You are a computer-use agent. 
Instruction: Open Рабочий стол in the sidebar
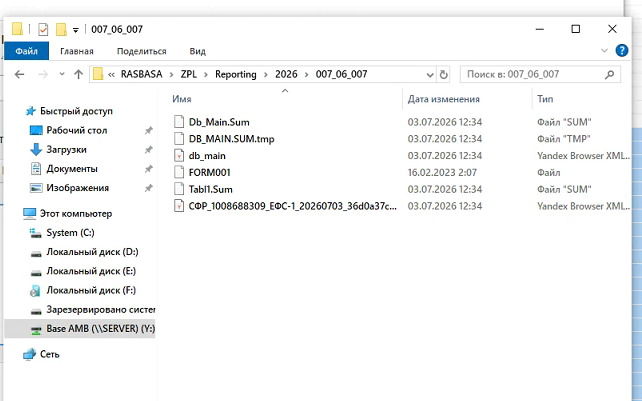pyautogui.click(x=77, y=130)
